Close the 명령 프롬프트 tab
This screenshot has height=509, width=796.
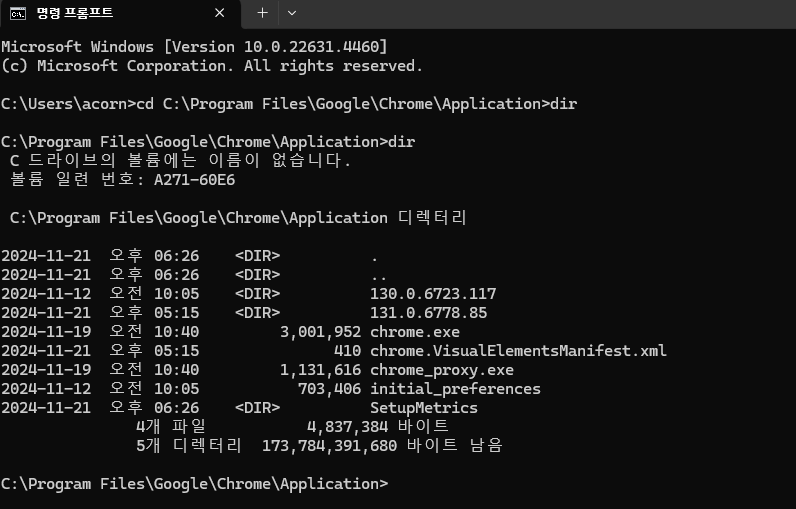pos(219,13)
